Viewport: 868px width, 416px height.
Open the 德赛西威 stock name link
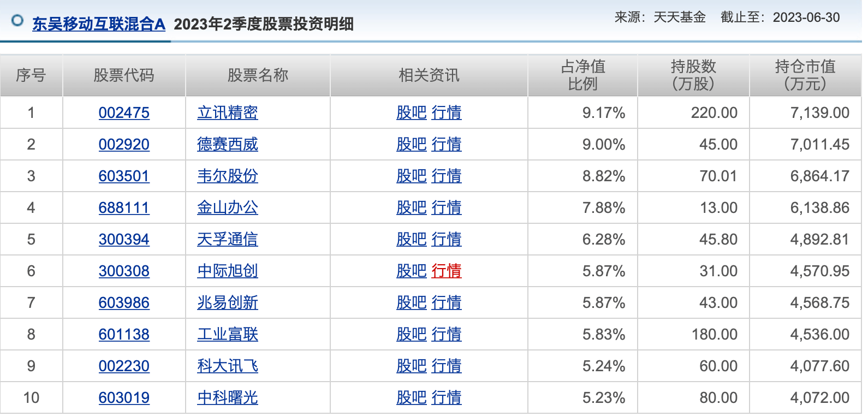coord(228,145)
